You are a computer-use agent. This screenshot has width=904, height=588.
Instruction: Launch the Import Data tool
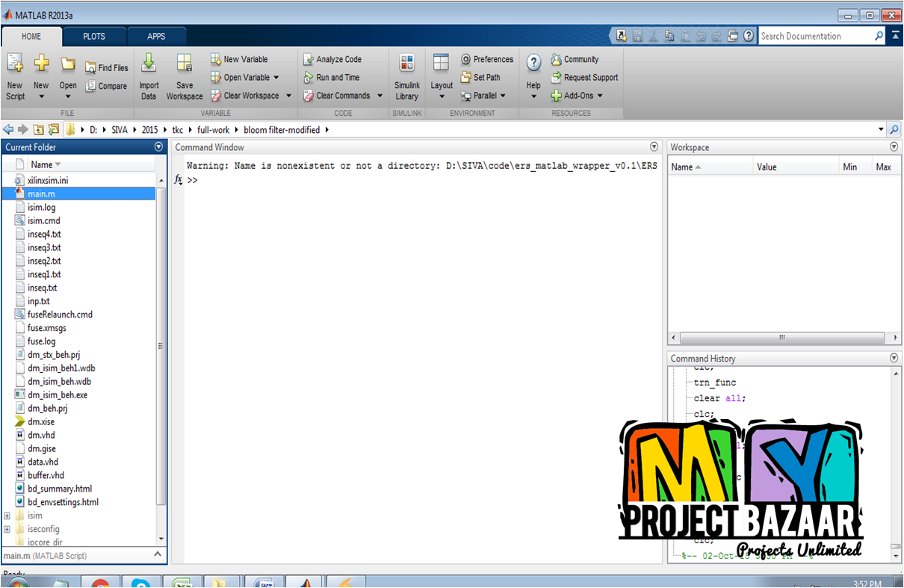pos(149,77)
